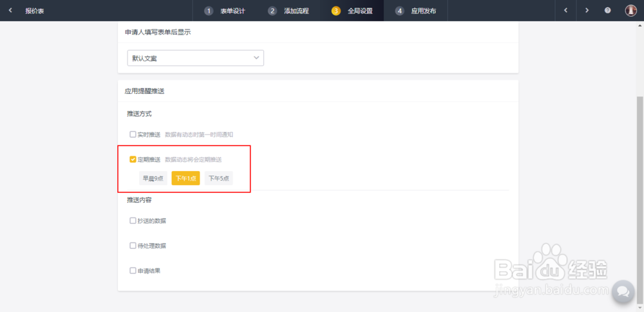This screenshot has width=644, height=312.
Task: Switch to the 表单设计 step tab
Action: (x=225, y=11)
